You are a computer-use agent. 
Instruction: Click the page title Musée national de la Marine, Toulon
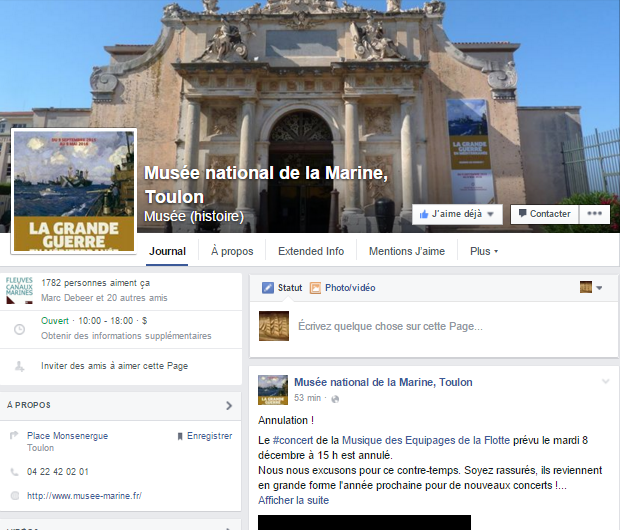coord(266,185)
